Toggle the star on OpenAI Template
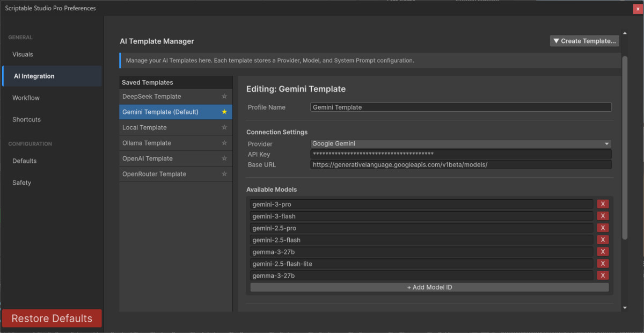The image size is (644, 333). click(225, 158)
